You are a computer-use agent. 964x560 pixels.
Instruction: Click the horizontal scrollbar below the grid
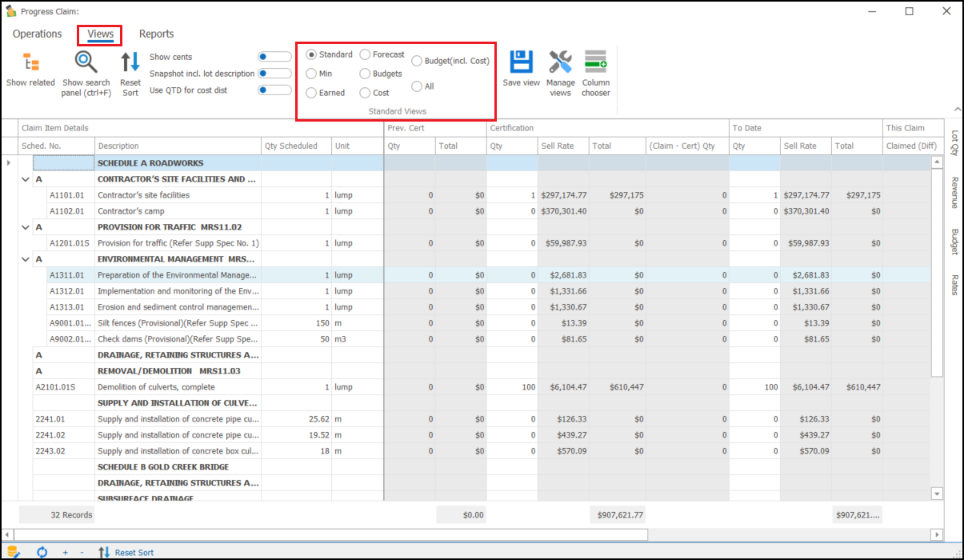331,534
